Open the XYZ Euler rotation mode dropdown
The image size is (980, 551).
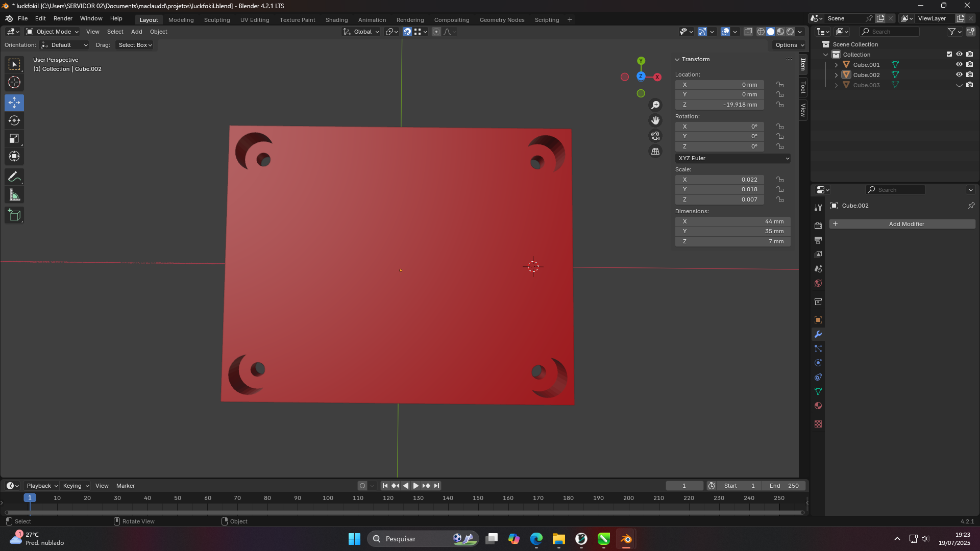tap(733, 158)
